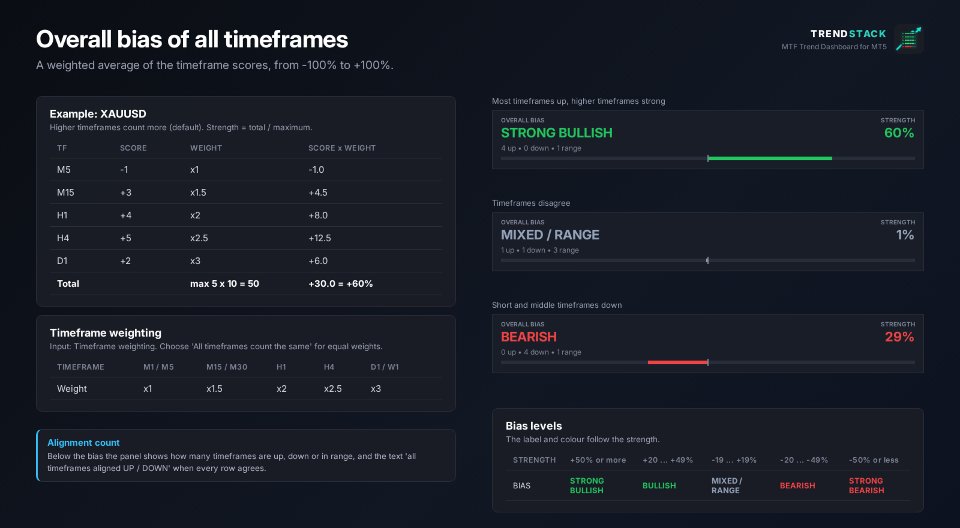Viewport: 960px width, 528px height.
Task: Click the +4.5 score x weight value
Action: click(x=318, y=192)
